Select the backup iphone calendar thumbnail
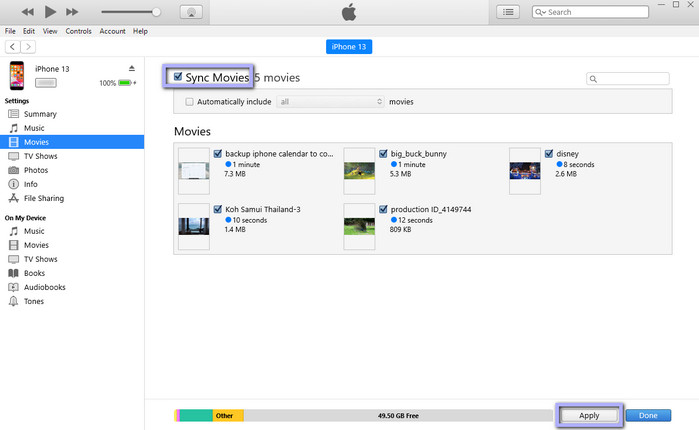The image size is (699, 430). click(194, 171)
